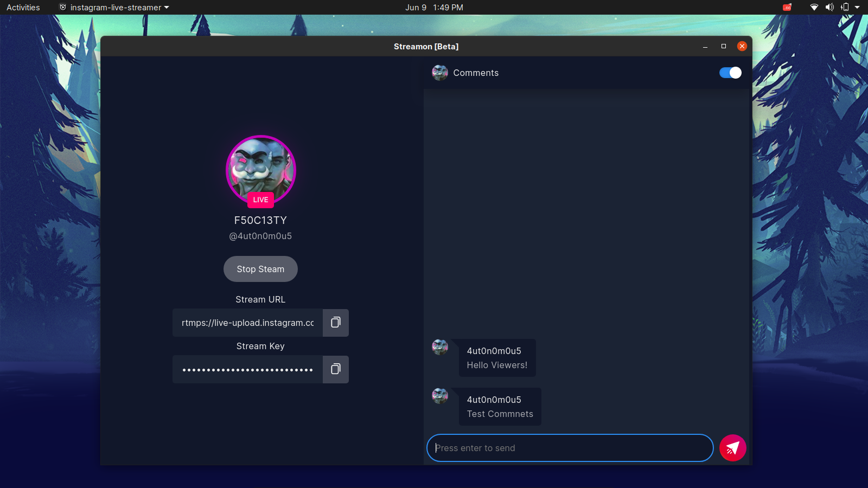This screenshot has height=488, width=868.
Task: Stop the stream with Stop Steam button
Action: (260, 269)
